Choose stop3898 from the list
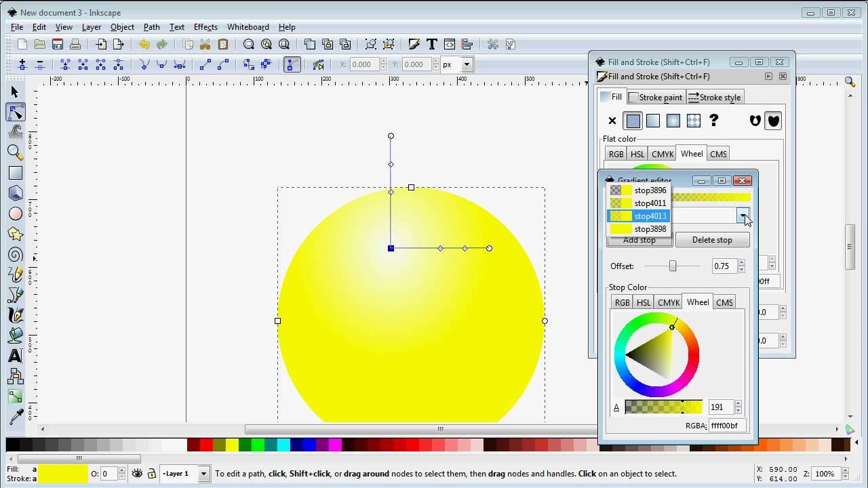The width and height of the screenshot is (868, 488). tap(638, 229)
